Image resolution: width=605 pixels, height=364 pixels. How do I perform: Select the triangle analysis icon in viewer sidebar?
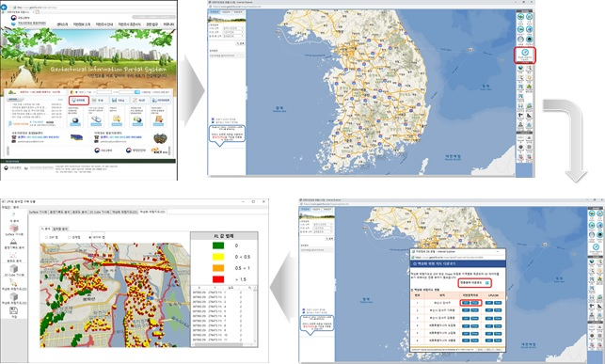(x=13, y=242)
